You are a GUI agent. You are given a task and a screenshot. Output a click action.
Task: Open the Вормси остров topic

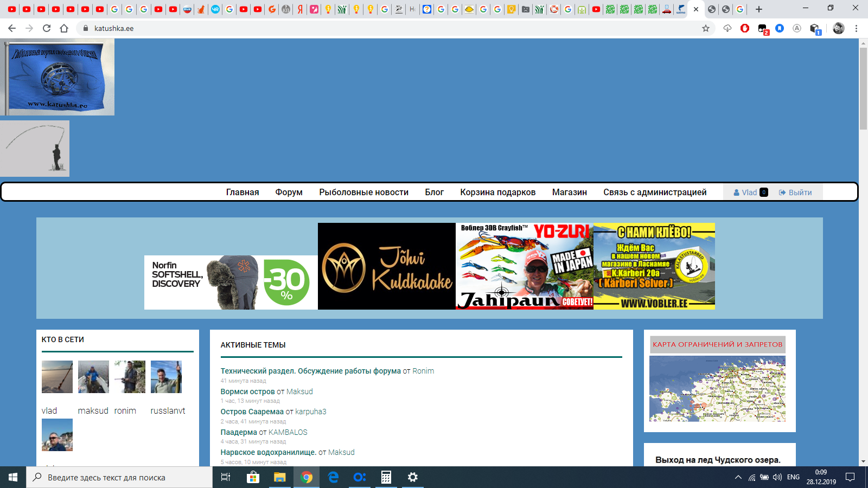coord(247,391)
